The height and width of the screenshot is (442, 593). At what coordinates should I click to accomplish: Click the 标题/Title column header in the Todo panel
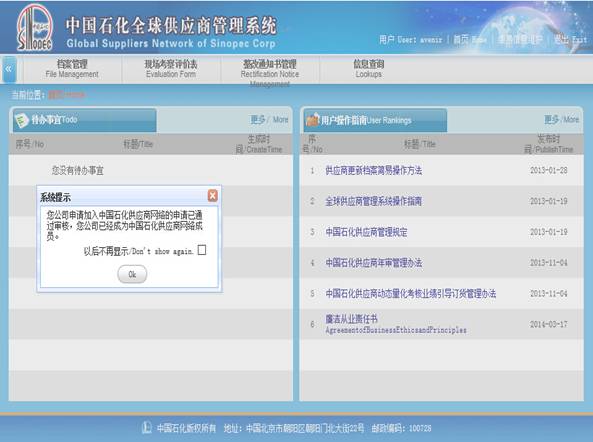(x=138, y=144)
